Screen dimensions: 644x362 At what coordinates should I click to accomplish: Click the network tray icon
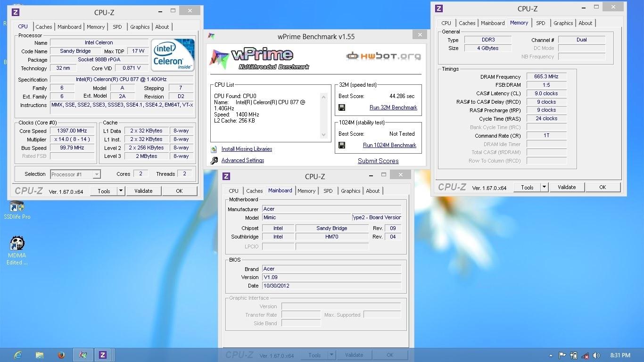[x=585, y=355]
